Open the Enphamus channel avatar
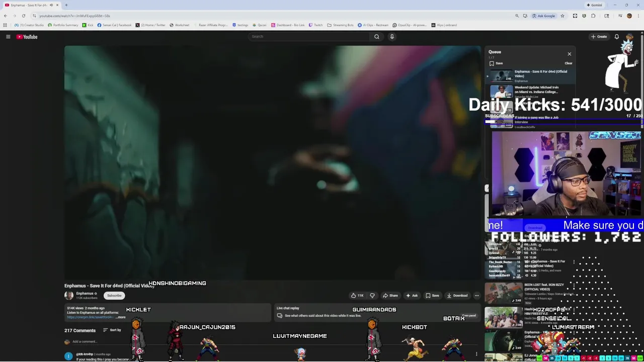The height and width of the screenshot is (362, 644). (69, 296)
